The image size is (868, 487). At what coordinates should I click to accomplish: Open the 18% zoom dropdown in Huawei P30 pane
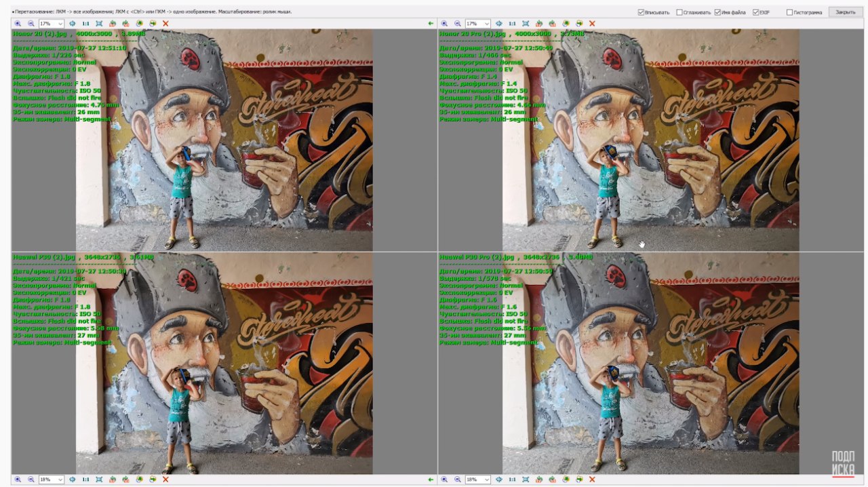click(x=60, y=479)
